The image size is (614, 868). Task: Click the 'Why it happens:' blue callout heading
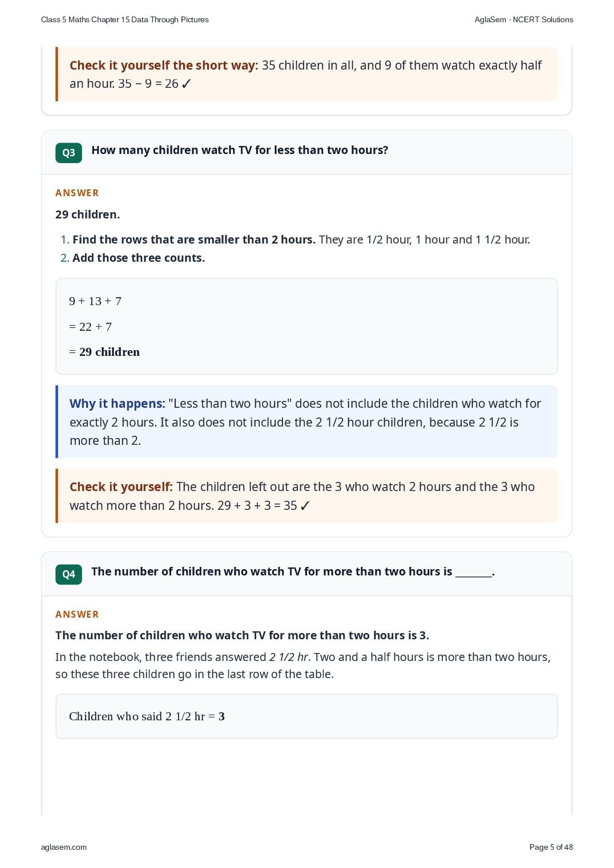[117, 404]
